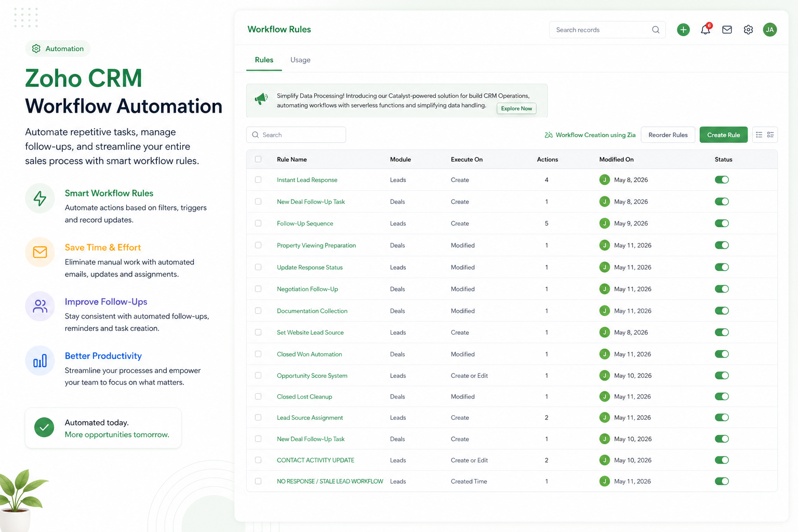
Task: Open the Lead Source Assignment rule
Action: (x=310, y=418)
